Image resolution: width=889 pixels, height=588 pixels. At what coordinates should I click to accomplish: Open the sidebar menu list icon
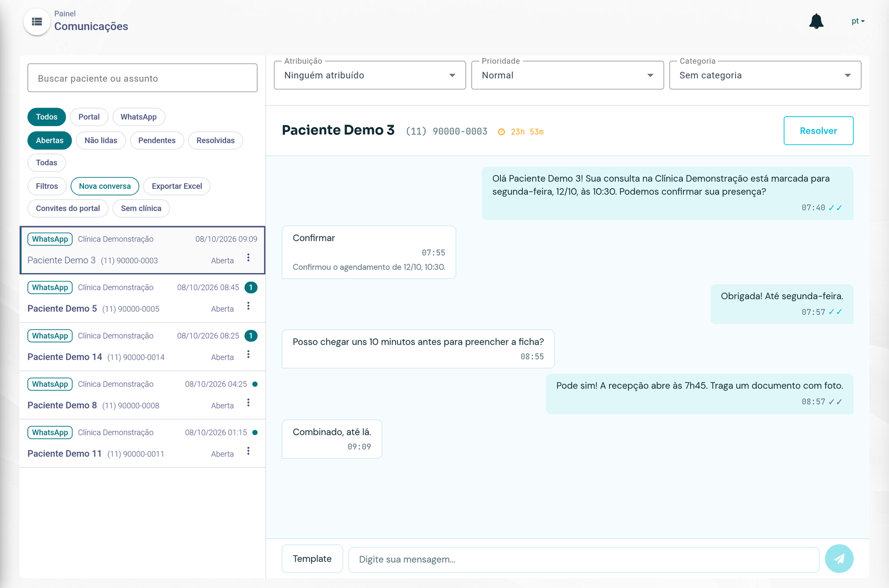click(x=37, y=22)
